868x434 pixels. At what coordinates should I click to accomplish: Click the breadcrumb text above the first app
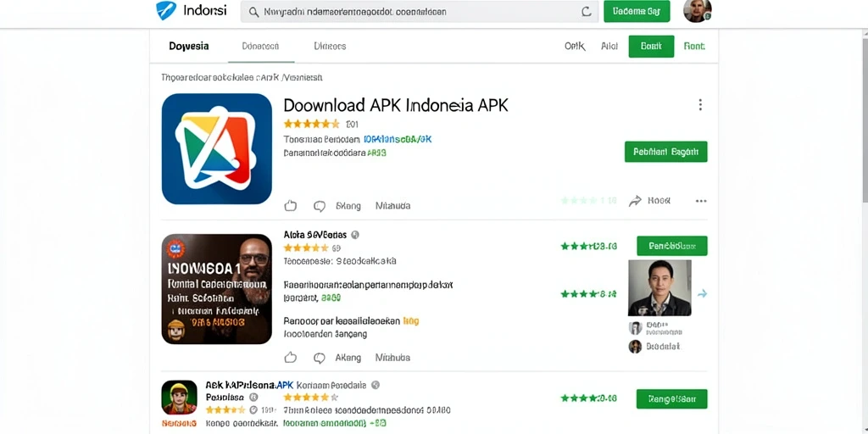(x=242, y=78)
